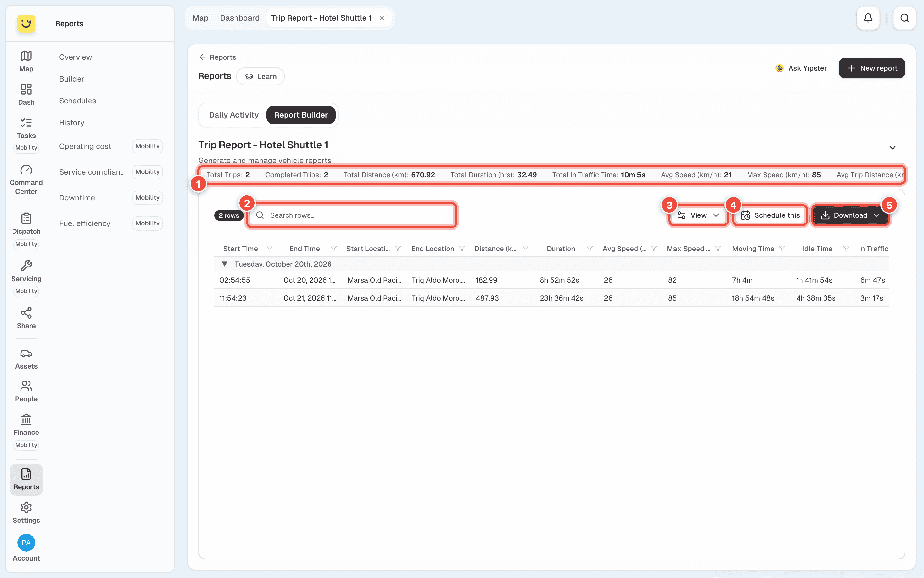Screen dimensions: 924x578
Task: Close the Trip Report tab
Action: (382, 18)
